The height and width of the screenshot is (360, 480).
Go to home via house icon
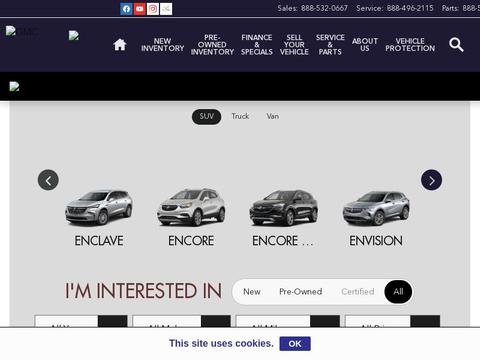point(120,45)
